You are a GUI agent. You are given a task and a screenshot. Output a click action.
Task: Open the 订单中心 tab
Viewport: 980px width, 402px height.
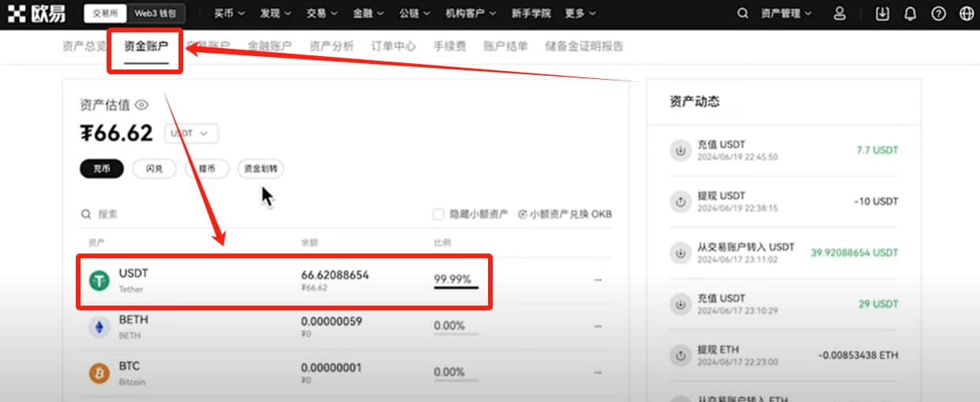393,47
